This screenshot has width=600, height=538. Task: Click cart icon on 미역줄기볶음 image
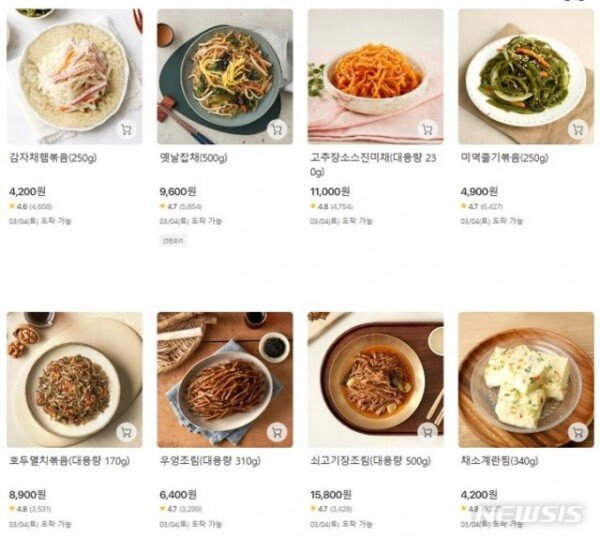pos(578,130)
